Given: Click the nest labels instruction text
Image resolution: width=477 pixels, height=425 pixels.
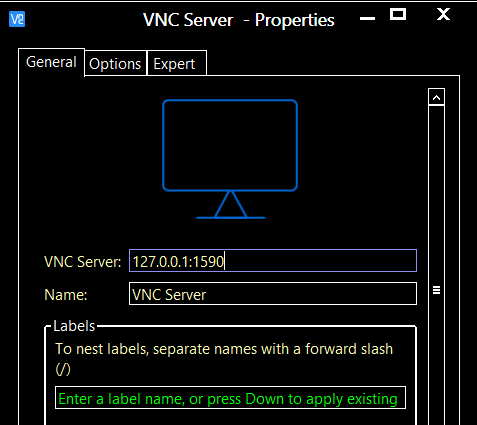Looking at the screenshot, I should point(224,359).
